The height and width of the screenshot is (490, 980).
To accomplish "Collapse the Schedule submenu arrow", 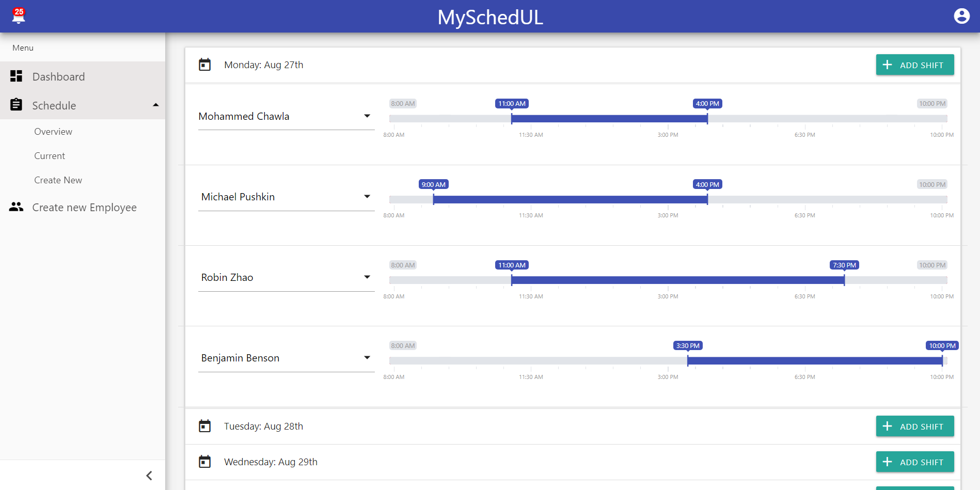I will click(155, 105).
